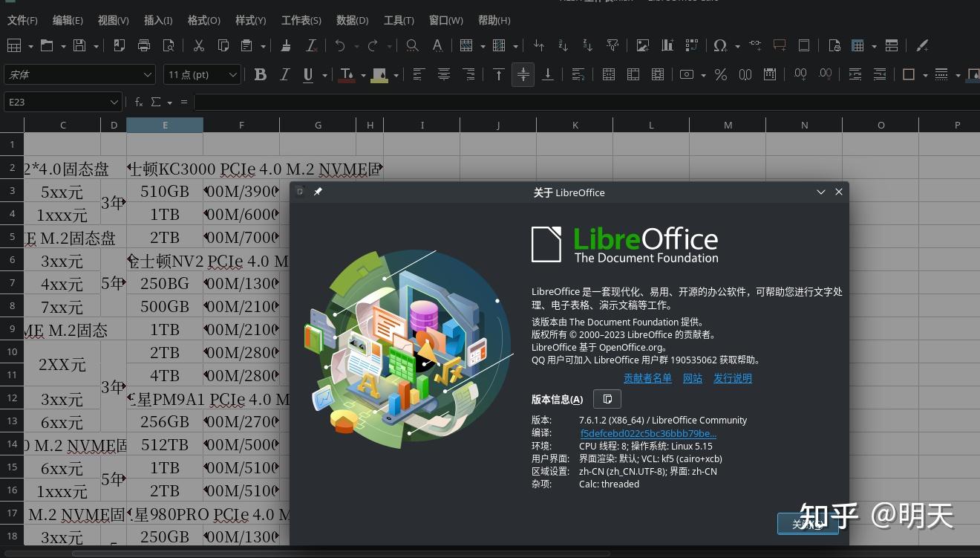Copy version info with the copy button

coord(607,398)
